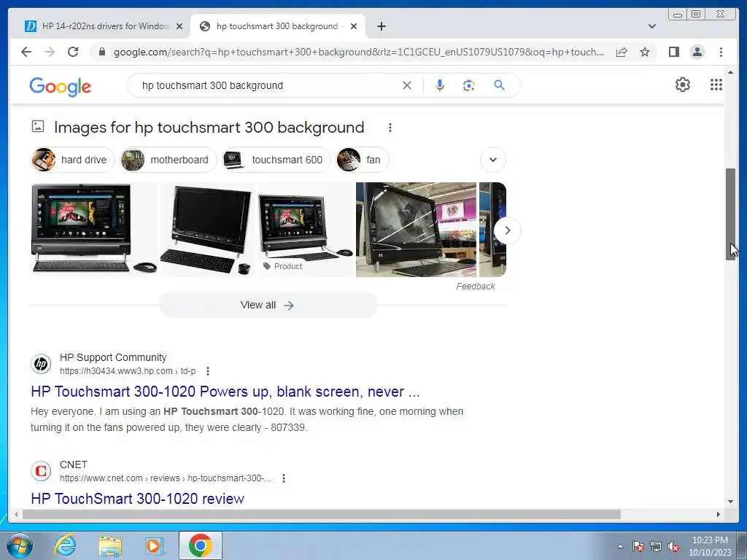The width and height of the screenshot is (747, 560).
Task: Open image labeled Product
Action: (306, 230)
